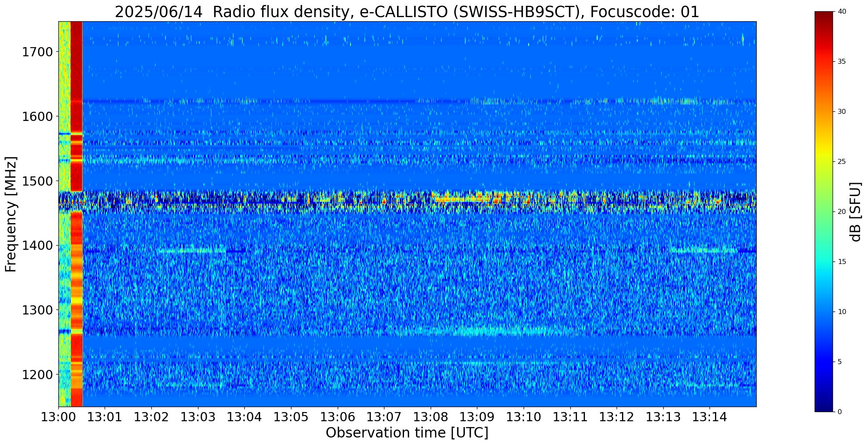Click the 'Observation time [UTC]' axis label
This screenshot has width=868, height=445.
pyautogui.click(x=407, y=433)
